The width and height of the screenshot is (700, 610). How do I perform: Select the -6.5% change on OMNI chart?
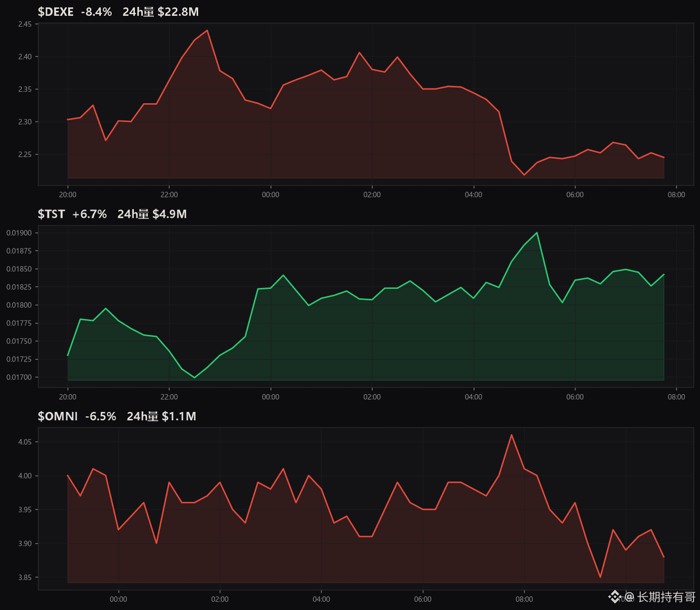(x=101, y=416)
